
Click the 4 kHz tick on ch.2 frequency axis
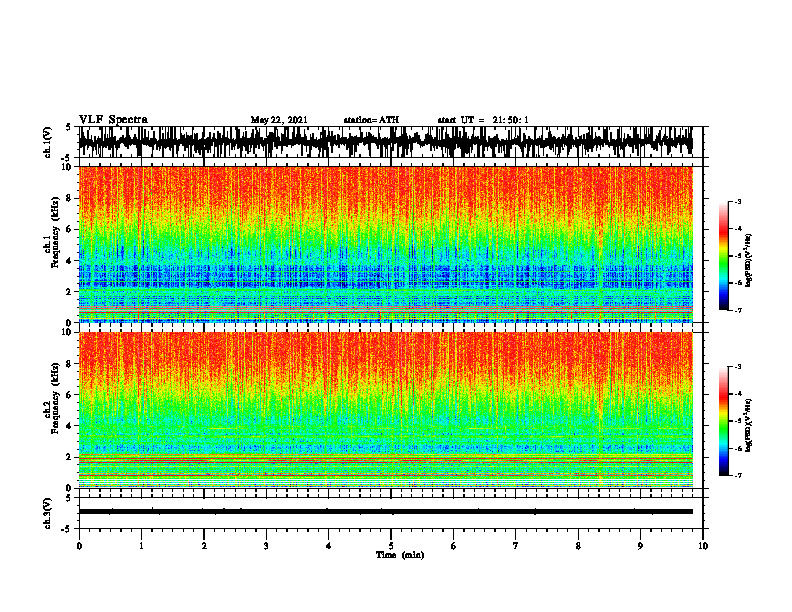(x=70, y=426)
